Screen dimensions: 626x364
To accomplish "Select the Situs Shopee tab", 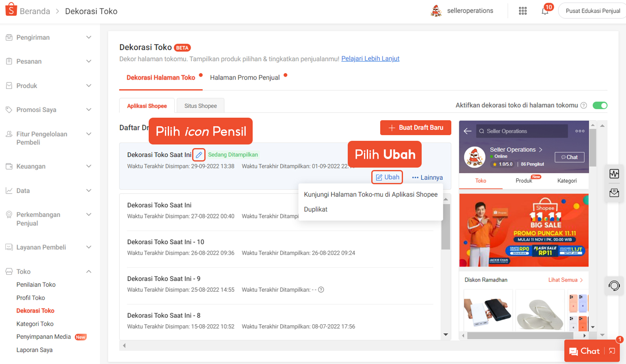I will point(201,106).
